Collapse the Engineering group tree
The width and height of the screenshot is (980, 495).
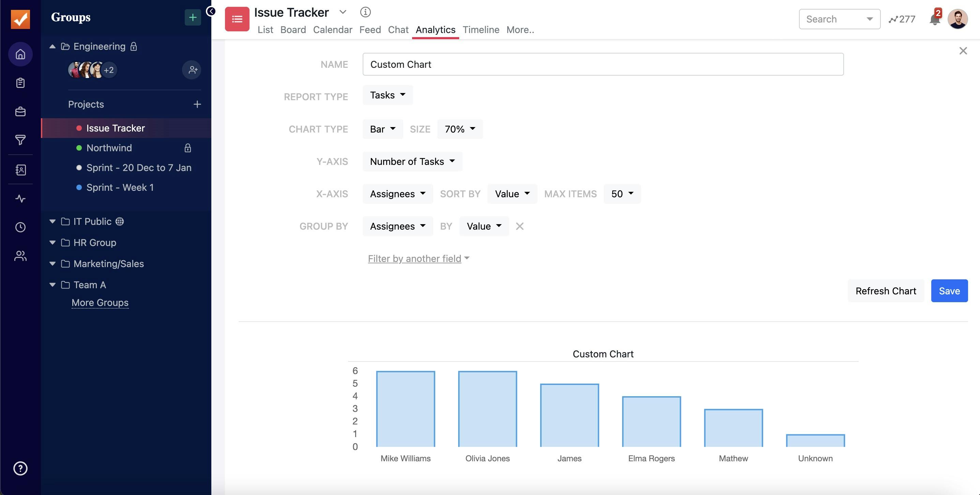(x=52, y=46)
